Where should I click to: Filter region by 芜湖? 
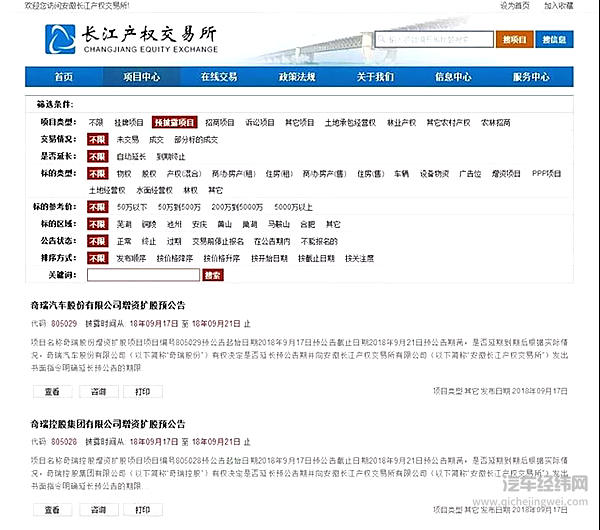(x=124, y=224)
